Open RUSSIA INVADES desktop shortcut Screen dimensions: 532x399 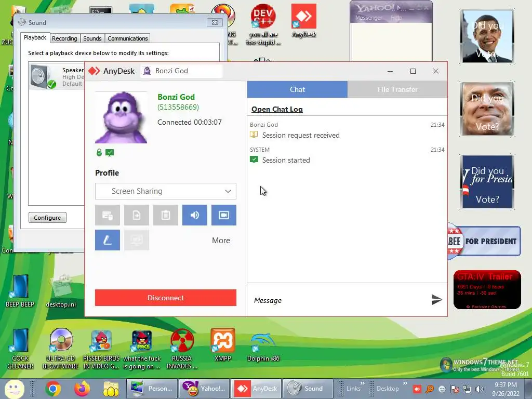[182, 349]
